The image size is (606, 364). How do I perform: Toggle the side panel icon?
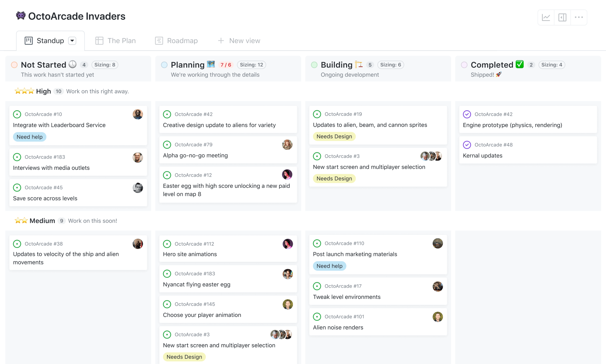click(x=562, y=17)
